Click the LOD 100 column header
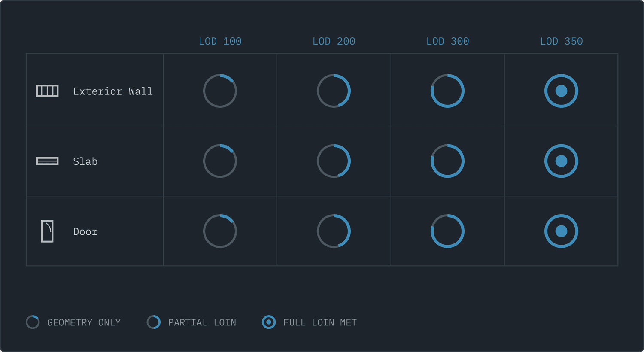This screenshot has width=644, height=352. 220,41
